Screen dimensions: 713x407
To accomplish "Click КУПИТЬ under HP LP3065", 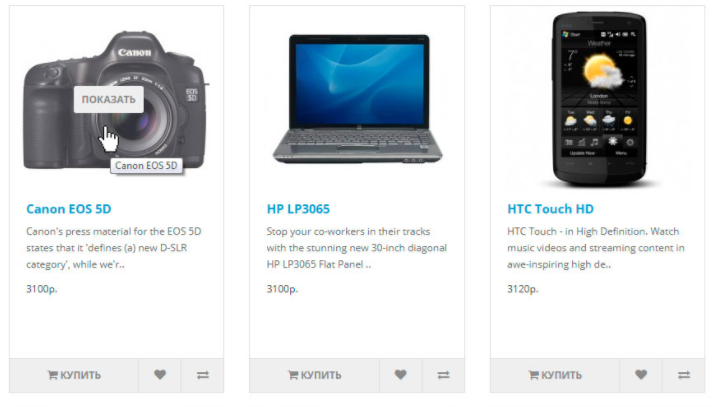I will [x=315, y=375].
